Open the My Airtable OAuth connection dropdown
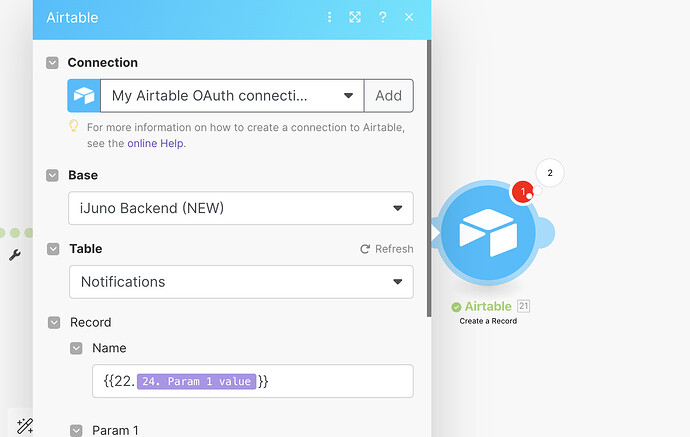The image size is (690, 437). [x=232, y=95]
